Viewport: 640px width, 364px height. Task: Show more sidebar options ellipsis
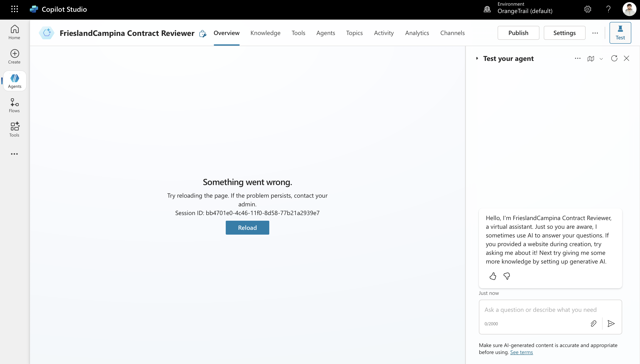point(15,154)
